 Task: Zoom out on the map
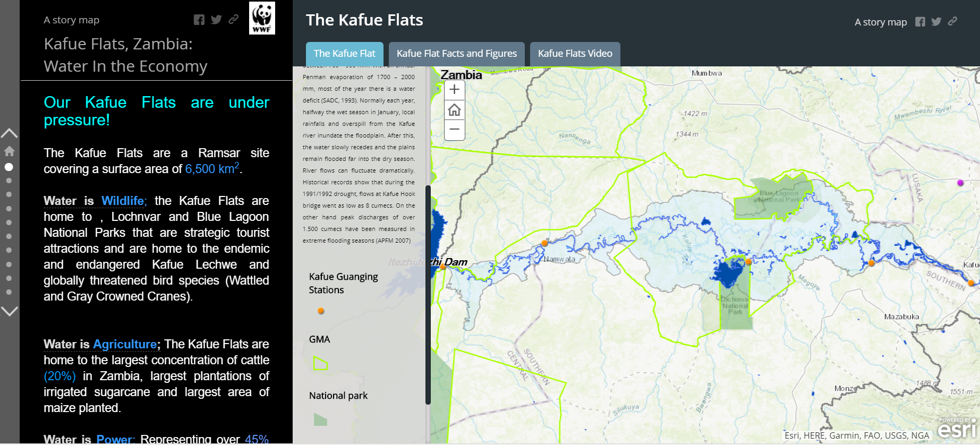tap(454, 129)
